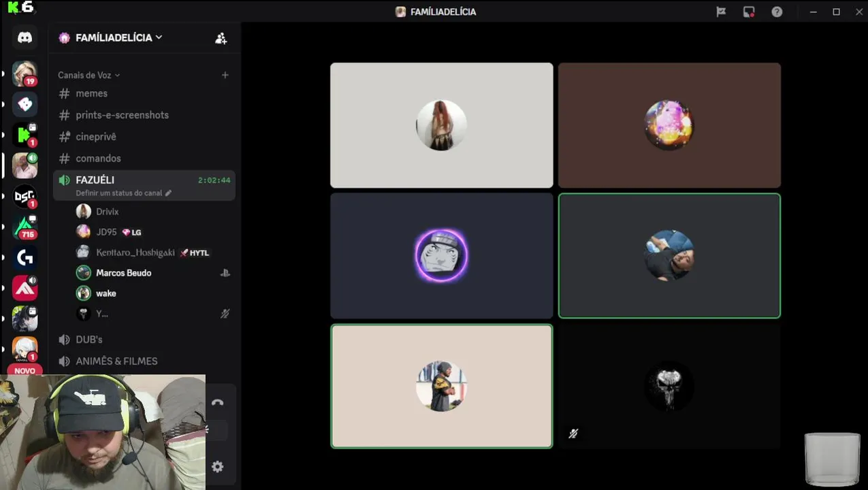
Task: Click muted mic icon on skull video tile
Action: (573, 434)
